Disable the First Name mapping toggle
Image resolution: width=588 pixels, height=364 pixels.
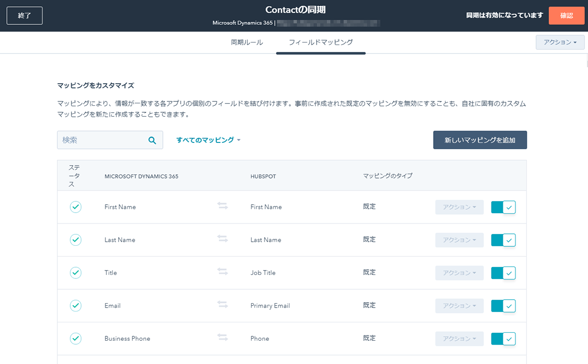pos(503,207)
